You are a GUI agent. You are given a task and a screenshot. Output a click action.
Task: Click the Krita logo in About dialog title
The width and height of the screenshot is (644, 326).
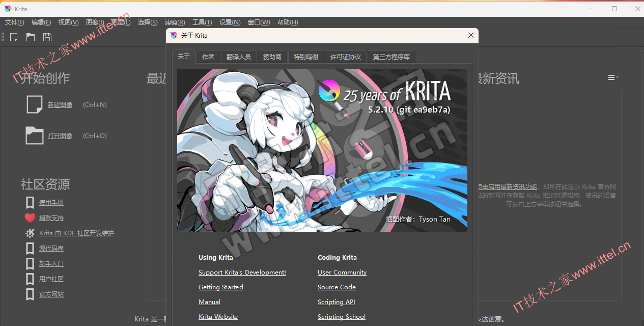(174, 36)
